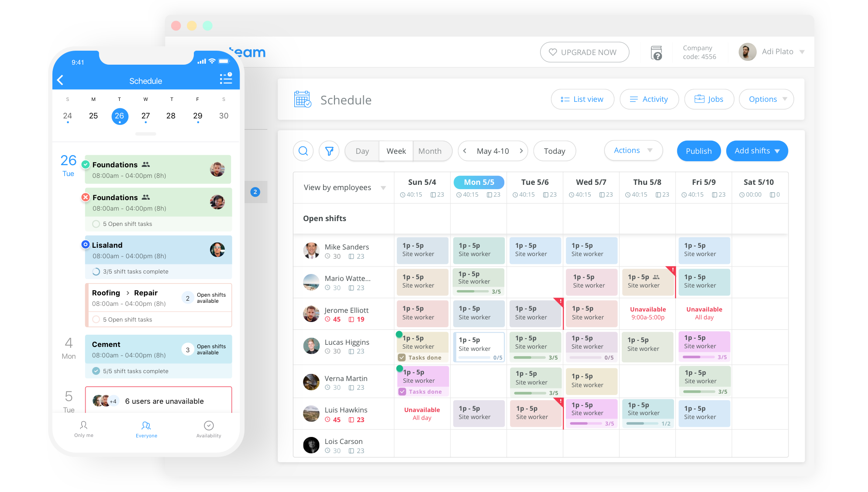Click the search icon in schedule view
Image resolution: width=868 pixels, height=492 pixels.
[303, 151]
